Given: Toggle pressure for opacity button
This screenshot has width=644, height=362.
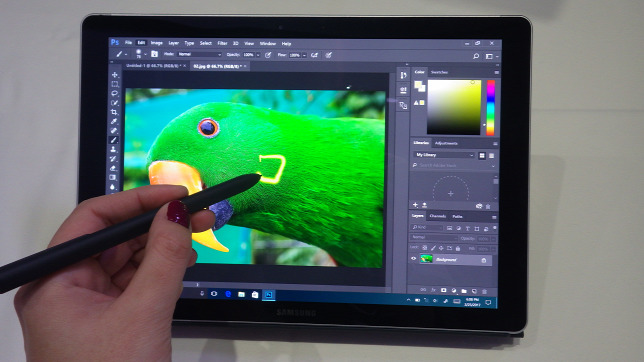Looking at the screenshot, I should coord(268,55).
